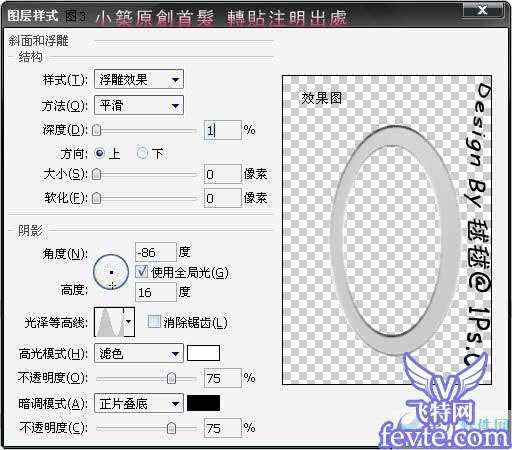Open the 暗调模式 shadow mode dropdown
This screenshot has width=512, height=450.
(x=139, y=403)
